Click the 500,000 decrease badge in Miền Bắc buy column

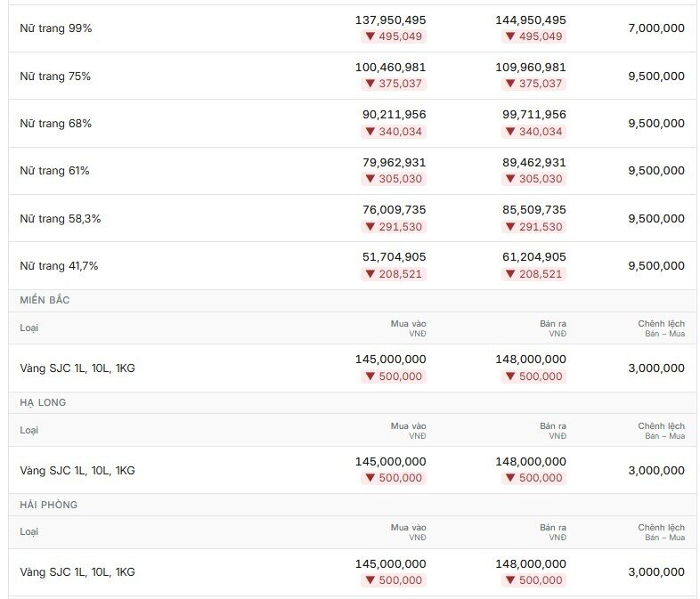pyautogui.click(x=394, y=376)
